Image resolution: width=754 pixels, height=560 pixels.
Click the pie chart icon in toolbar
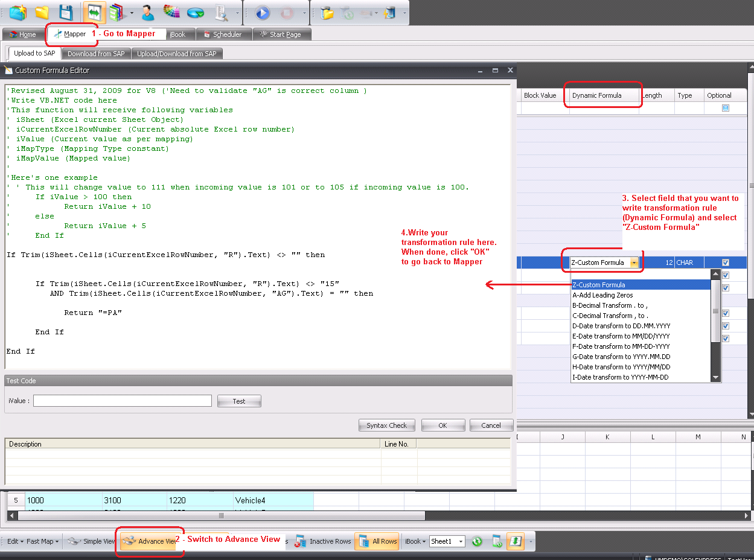(x=195, y=12)
